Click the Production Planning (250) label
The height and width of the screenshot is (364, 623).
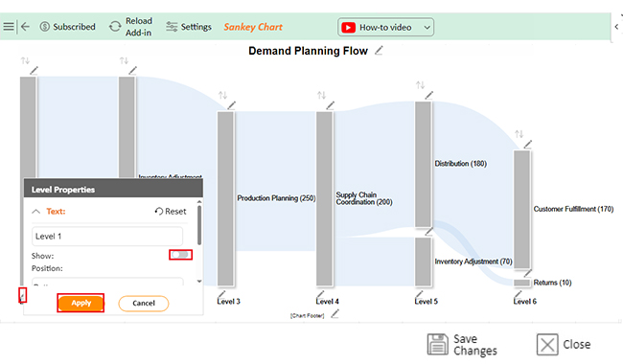point(276,198)
